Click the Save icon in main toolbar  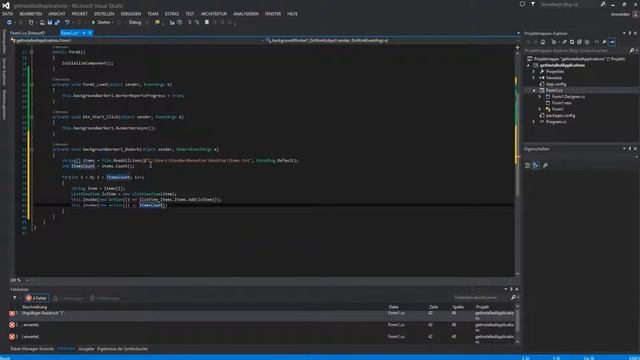[50, 22]
